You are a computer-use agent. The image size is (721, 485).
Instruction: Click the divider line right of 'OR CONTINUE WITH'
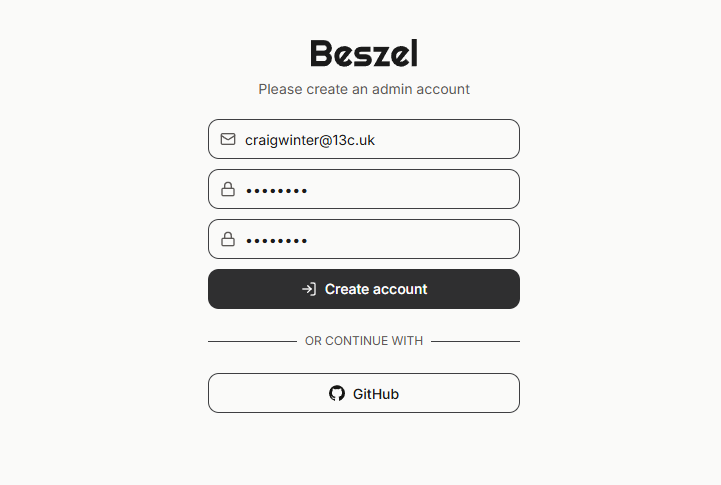pos(475,341)
